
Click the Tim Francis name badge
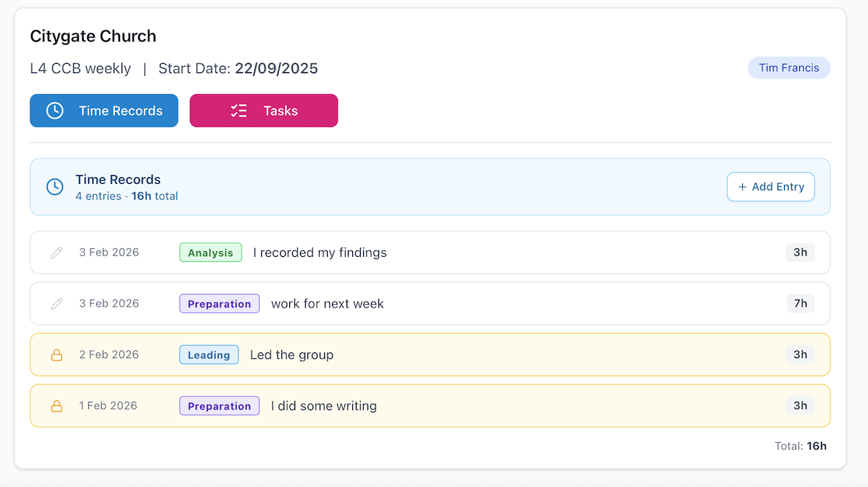[x=788, y=68]
